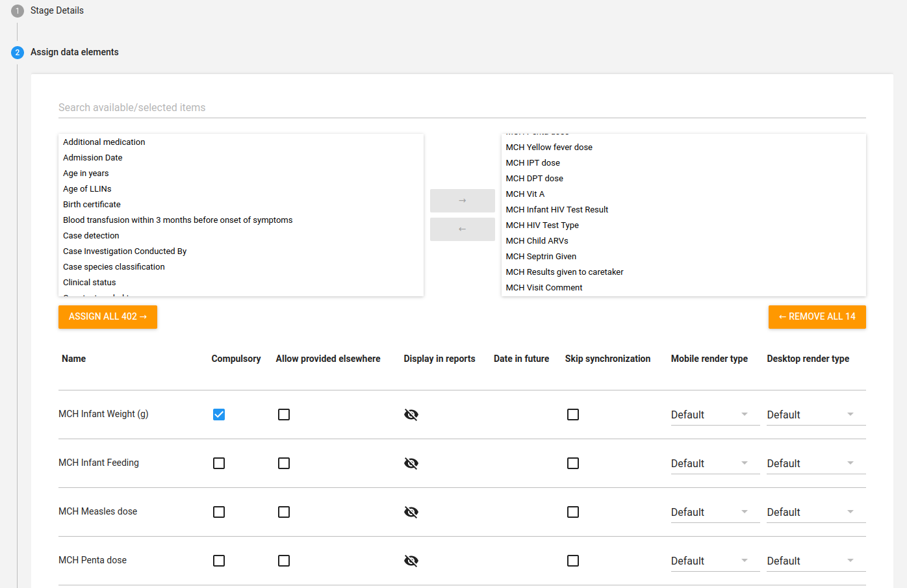Image resolution: width=907 pixels, height=588 pixels.
Task: Click REMOVE ALL 14 button
Action: pos(817,317)
